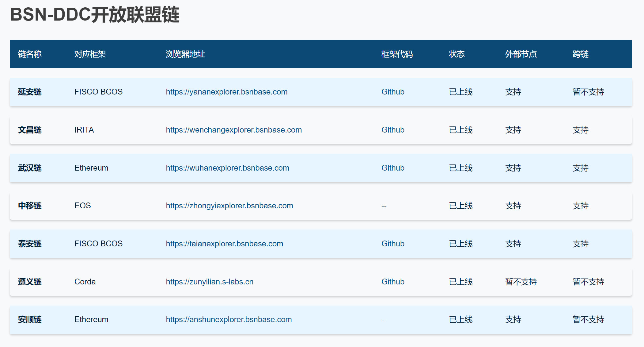The image size is (644, 347).
Task: Open Github link for 泰安链
Action: coord(392,244)
